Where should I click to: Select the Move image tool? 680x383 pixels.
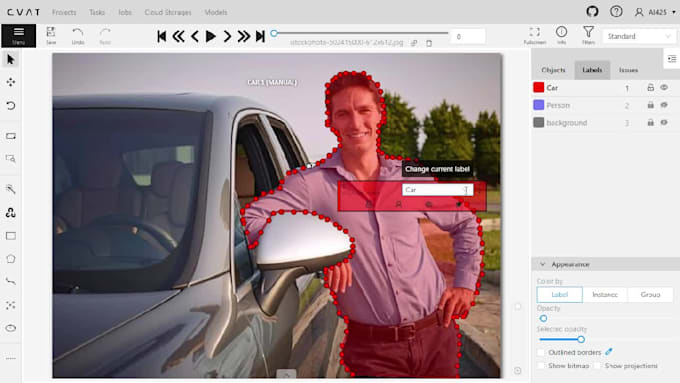(x=11, y=82)
